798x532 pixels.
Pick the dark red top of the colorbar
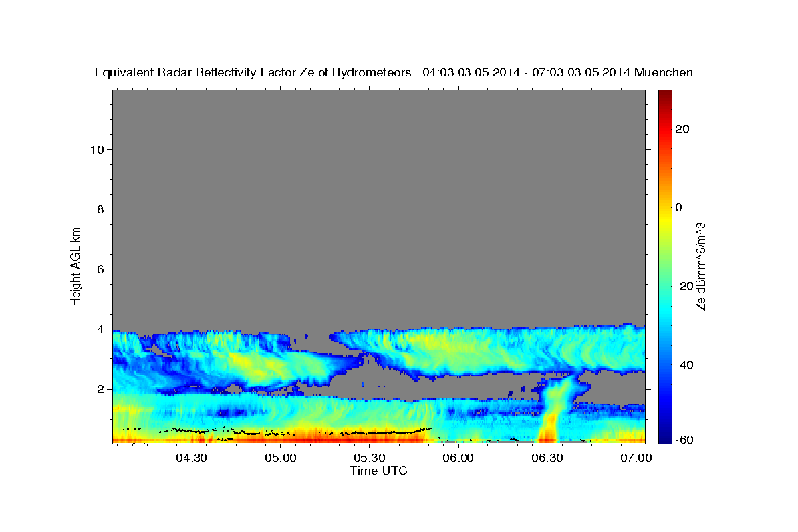[x=664, y=95]
